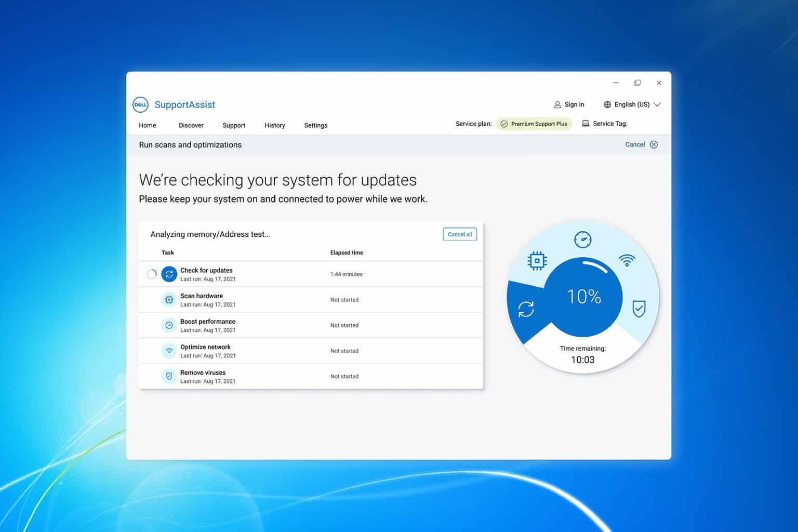
Task: Maximize the SupportAssist window
Action: (637, 83)
